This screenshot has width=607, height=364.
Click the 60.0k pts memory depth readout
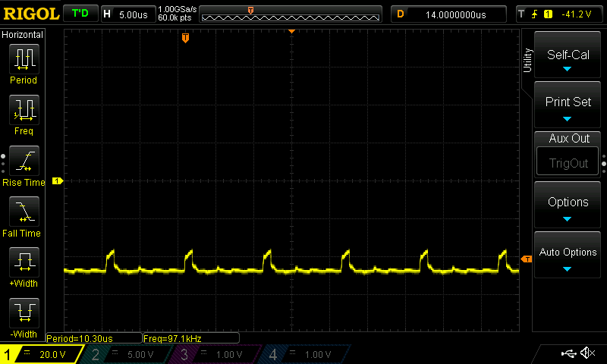point(175,17)
